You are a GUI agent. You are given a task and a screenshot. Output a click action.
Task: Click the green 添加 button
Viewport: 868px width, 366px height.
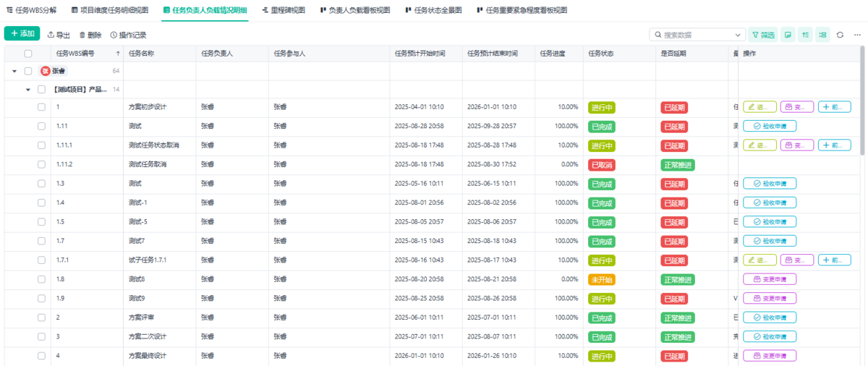click(22, 34)
